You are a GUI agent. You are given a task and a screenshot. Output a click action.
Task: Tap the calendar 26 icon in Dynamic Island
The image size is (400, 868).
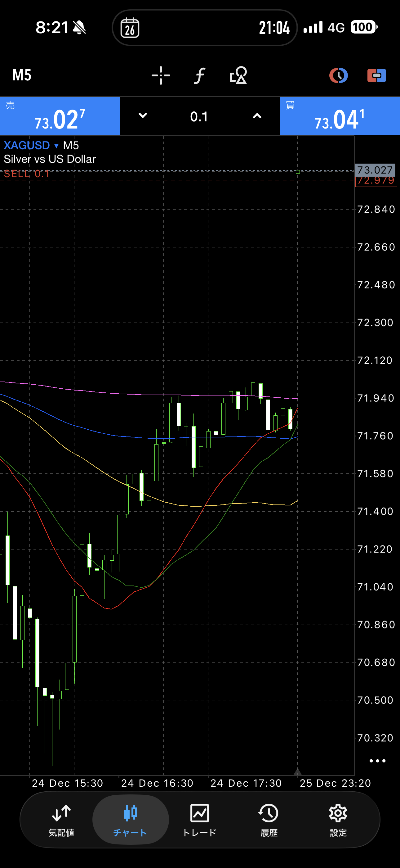pos(130,28)
